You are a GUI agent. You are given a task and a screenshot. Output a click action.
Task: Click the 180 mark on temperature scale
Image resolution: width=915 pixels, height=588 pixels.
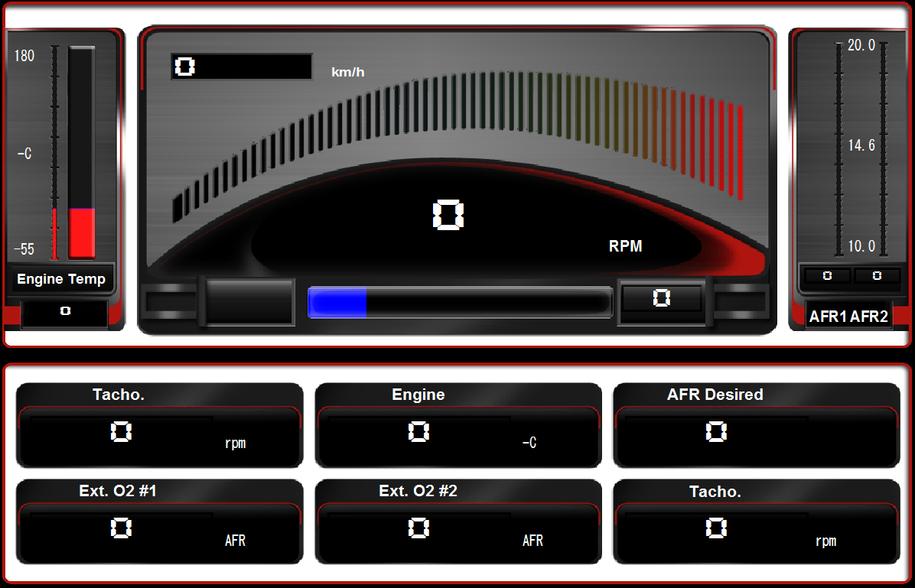[24, 57]
